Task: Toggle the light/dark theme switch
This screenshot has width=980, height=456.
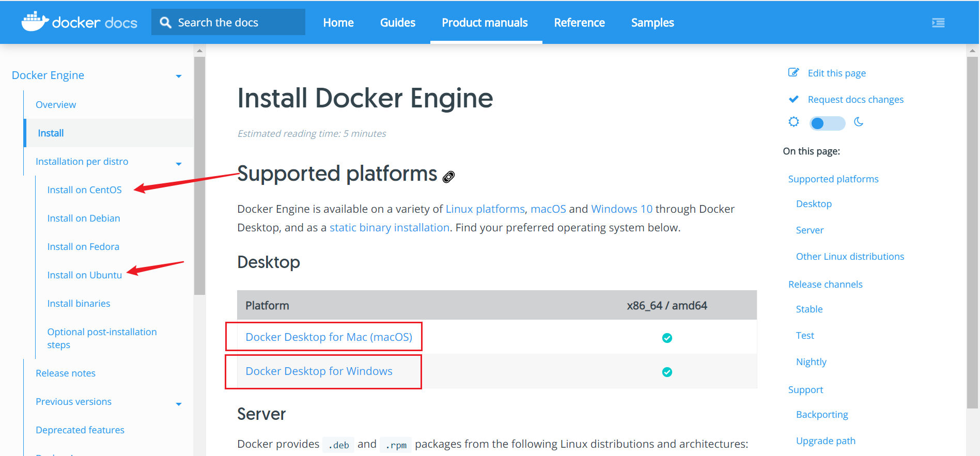Action: point(827,123)
